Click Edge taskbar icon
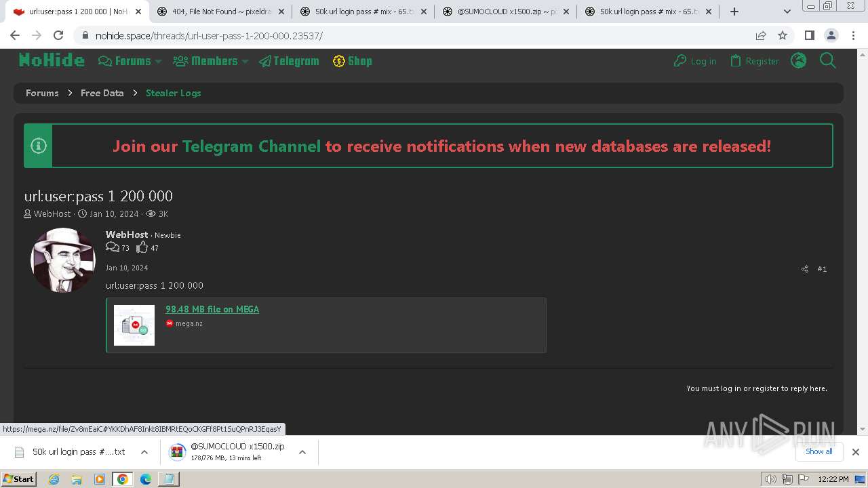The width and height of the screenshot is (868, 488). tap(146, 479)
